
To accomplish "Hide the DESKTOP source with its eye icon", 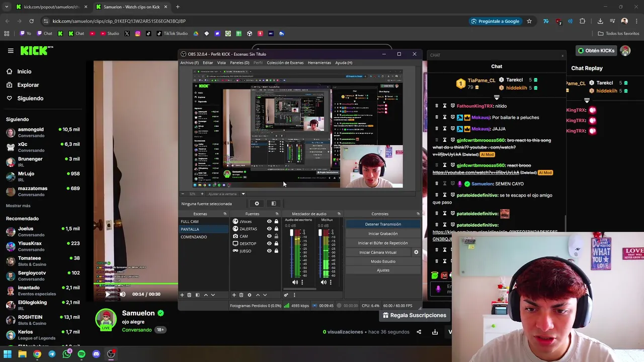I will (269, 243).
